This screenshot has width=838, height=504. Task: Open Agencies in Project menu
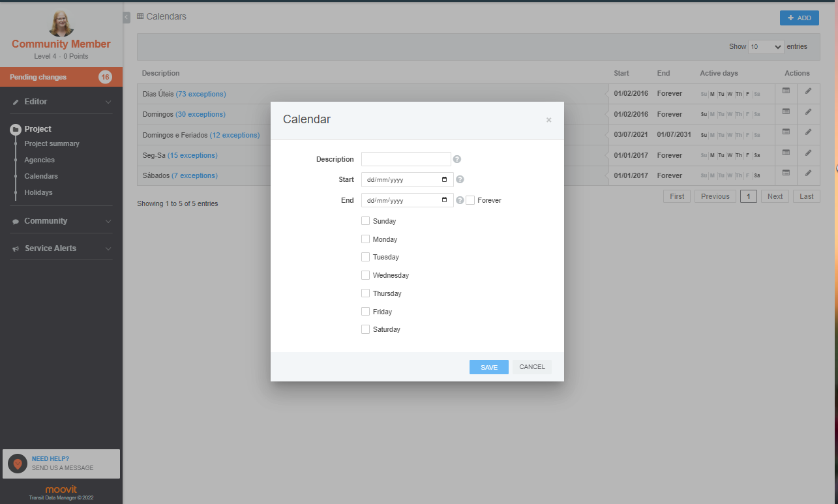(x=40, y=160)
